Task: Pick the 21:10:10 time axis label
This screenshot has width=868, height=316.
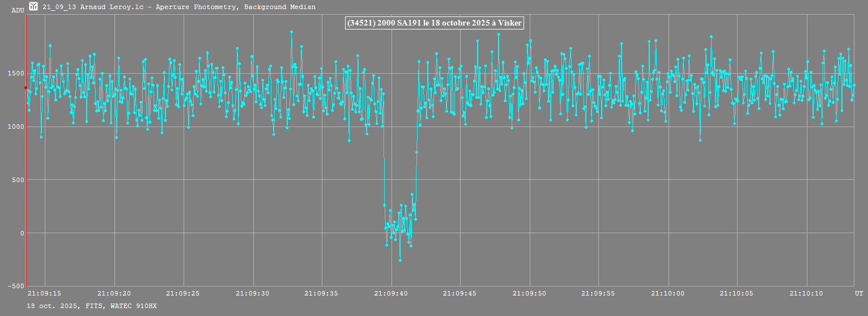Action: [x=807, y=294]
